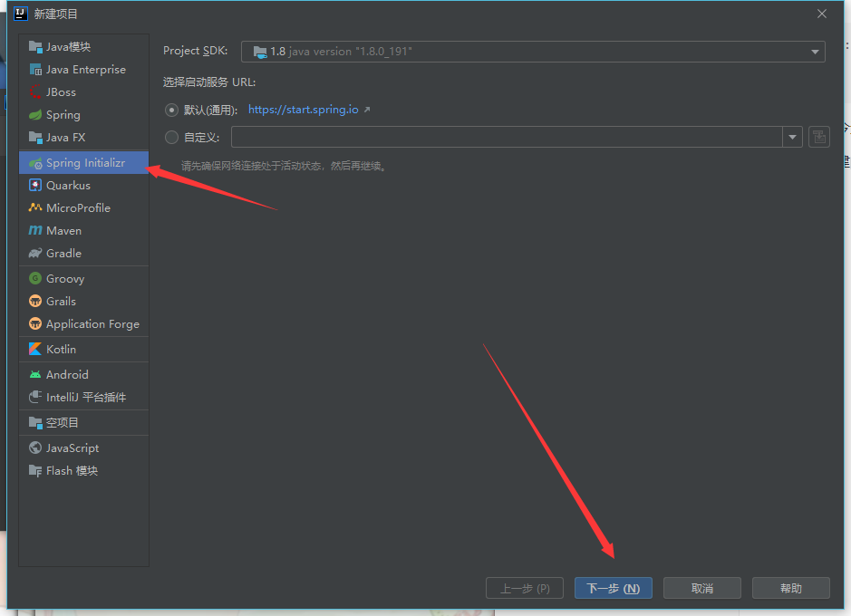Click the green Spring leaf icon

[x=35, y=115]
